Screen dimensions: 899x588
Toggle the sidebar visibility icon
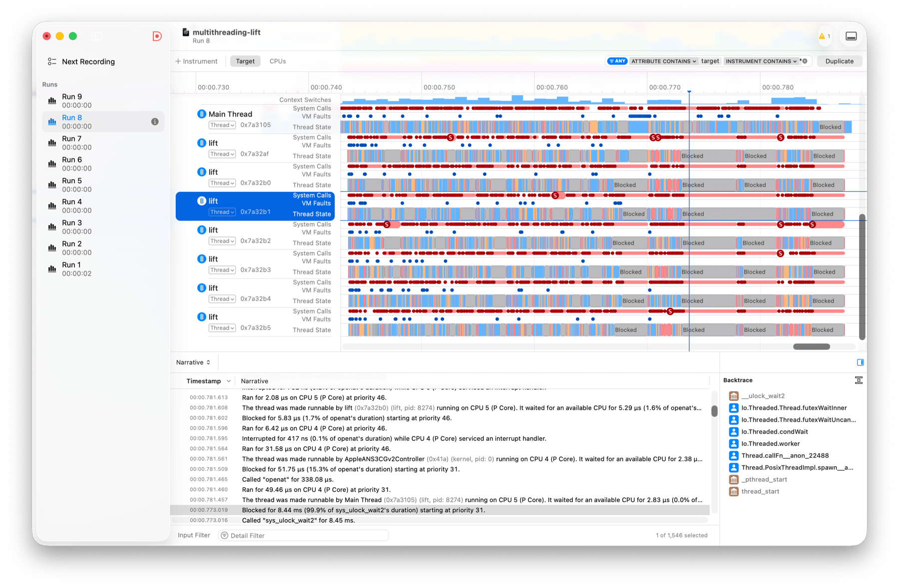click(x=97, y=36)
